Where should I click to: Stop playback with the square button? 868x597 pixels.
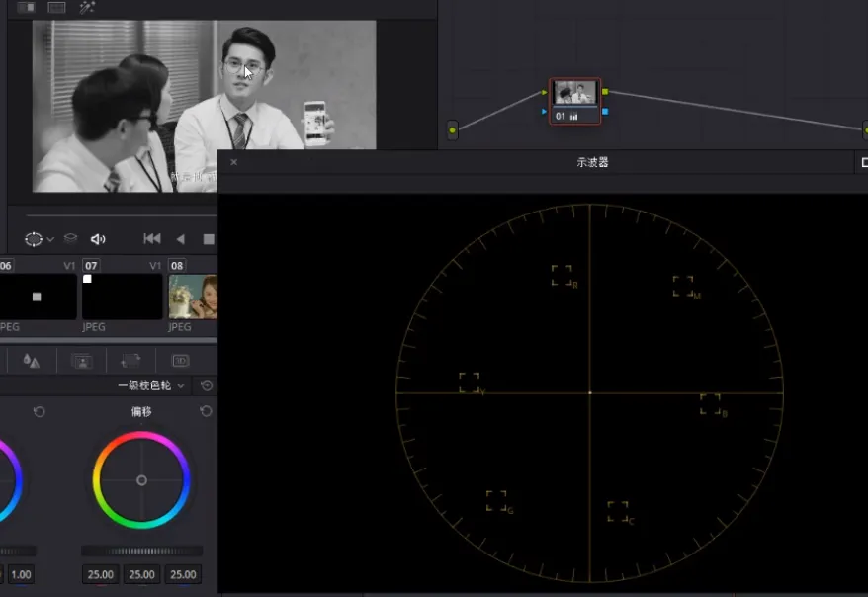(x=209, y=239)
